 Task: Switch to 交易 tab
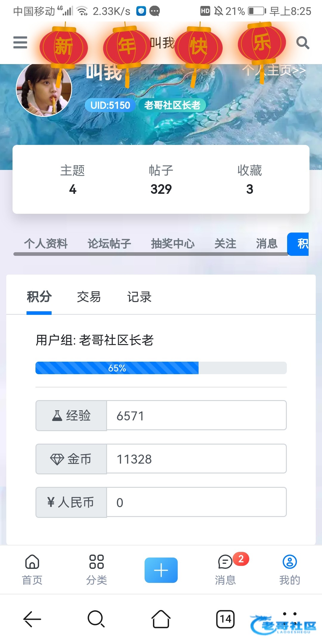pos(89,297)
